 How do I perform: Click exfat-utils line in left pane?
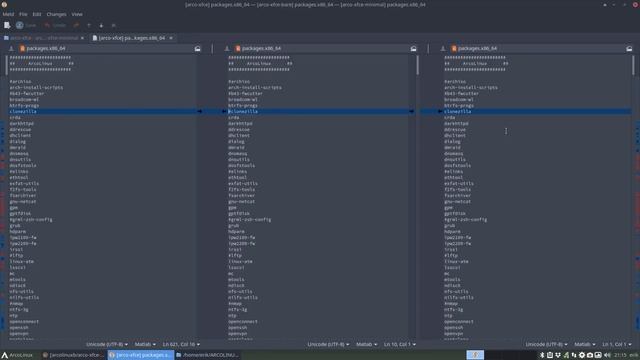click(24, 184)
